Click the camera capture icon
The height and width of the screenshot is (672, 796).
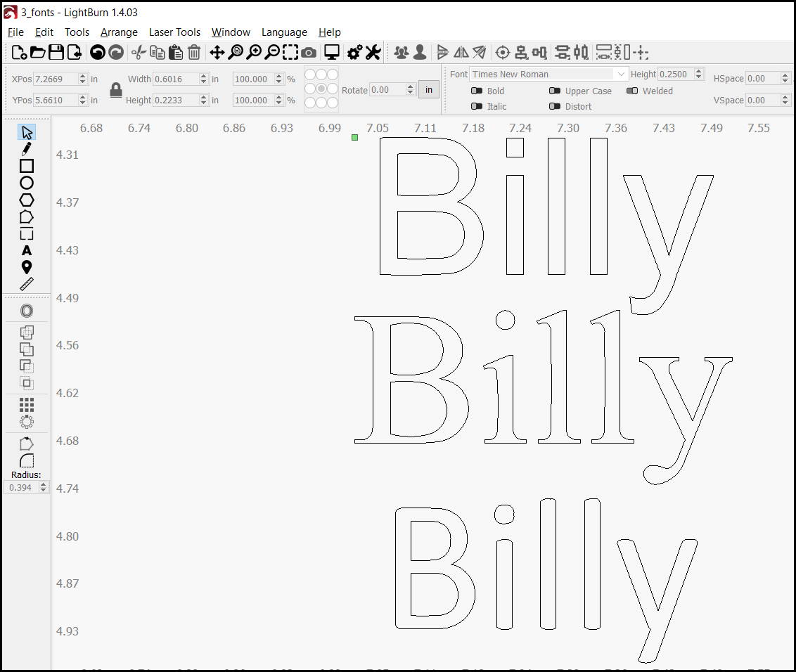click(x=309, y=52)
